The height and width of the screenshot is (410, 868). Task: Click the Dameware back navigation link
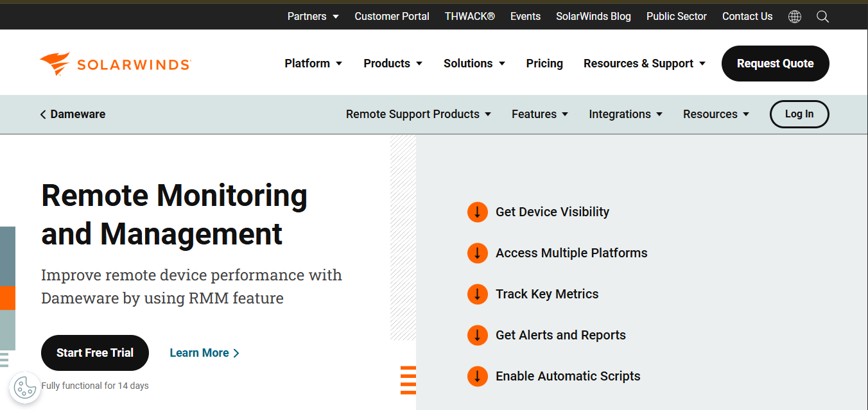click(x=73, y=114)
